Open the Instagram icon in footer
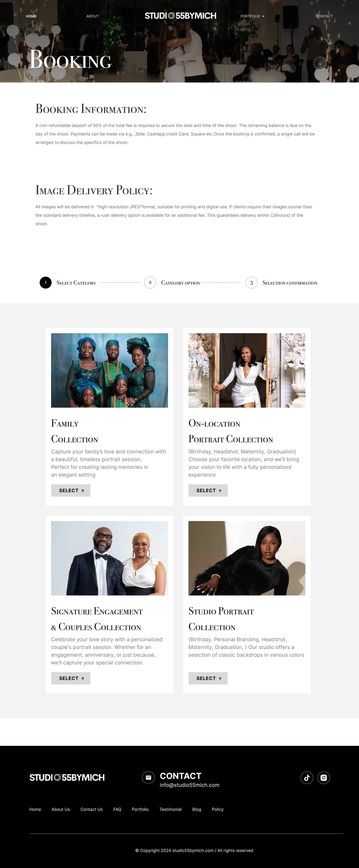Viewport: 359px width, 868px height. (324, 777)
